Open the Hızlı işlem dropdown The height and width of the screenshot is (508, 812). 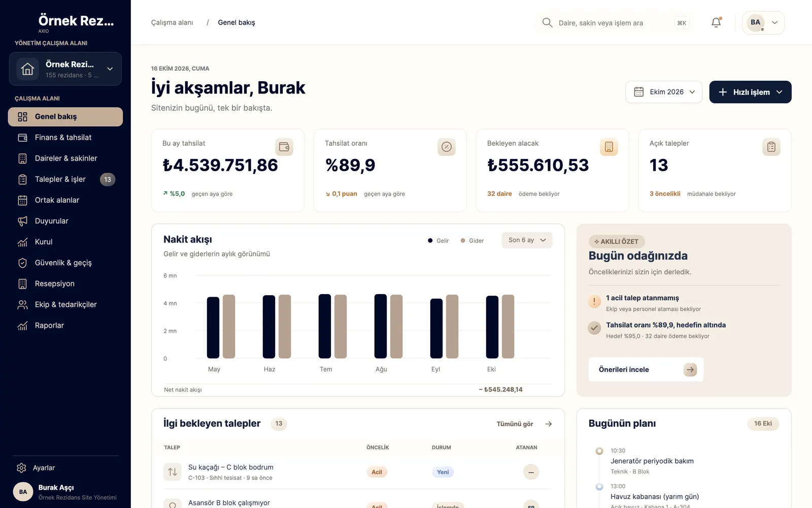pos(750,92)
